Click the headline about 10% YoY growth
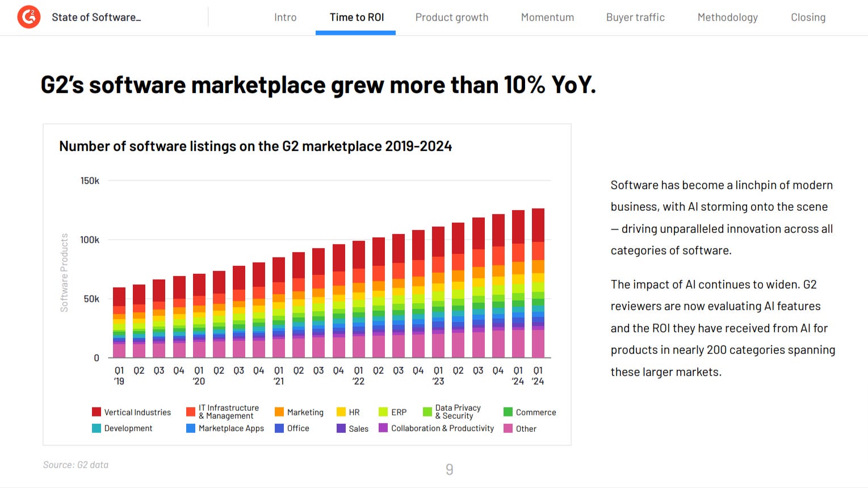Viewport: 868px width, 488px height. coord(318,85)
